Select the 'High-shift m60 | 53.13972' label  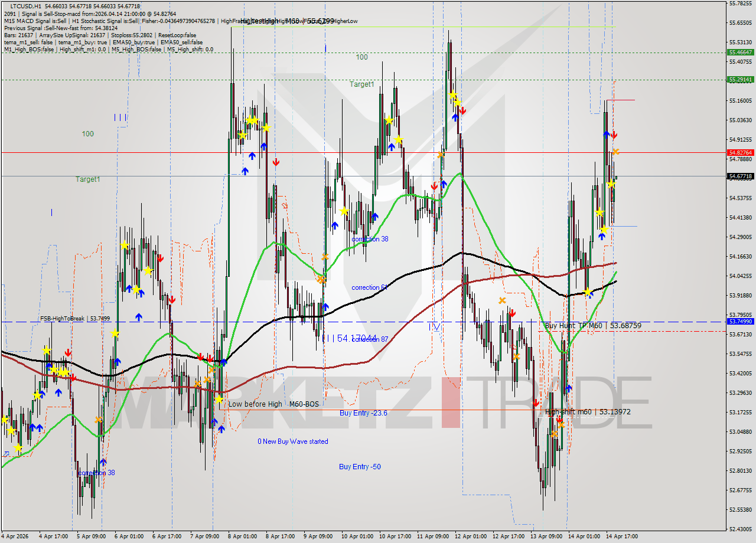pyautogui.click(x=589, y=413)
